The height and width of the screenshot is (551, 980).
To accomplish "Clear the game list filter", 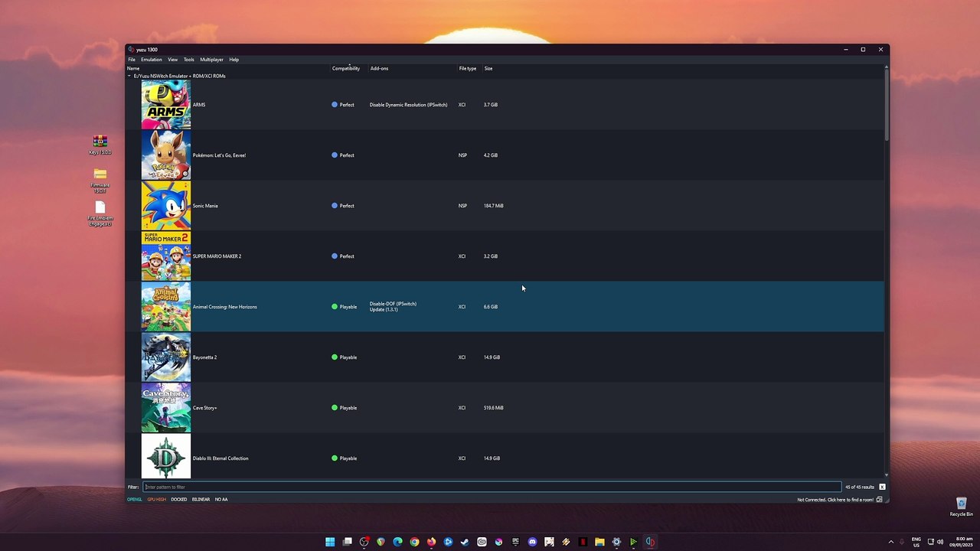I will pos(882,487).
